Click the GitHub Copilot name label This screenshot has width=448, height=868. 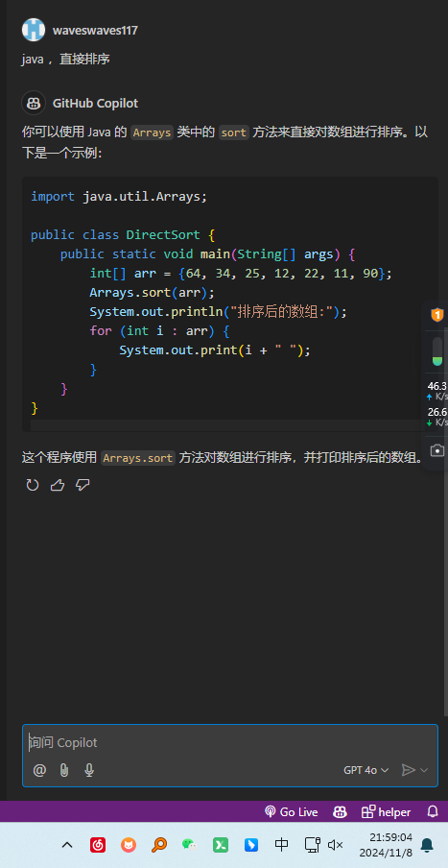pyautogui.click(x=95, y=104)
